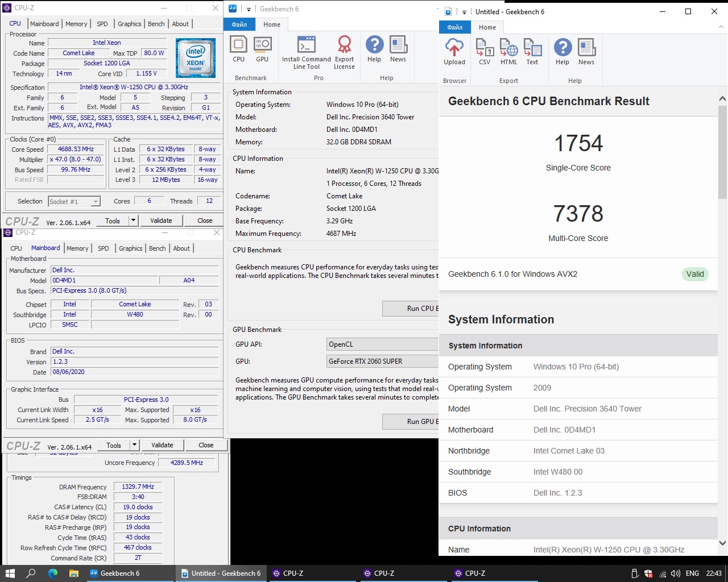The image size is (728, 582).
Task: Click the Run GPU Benchmark button
Action: [411, 422]
